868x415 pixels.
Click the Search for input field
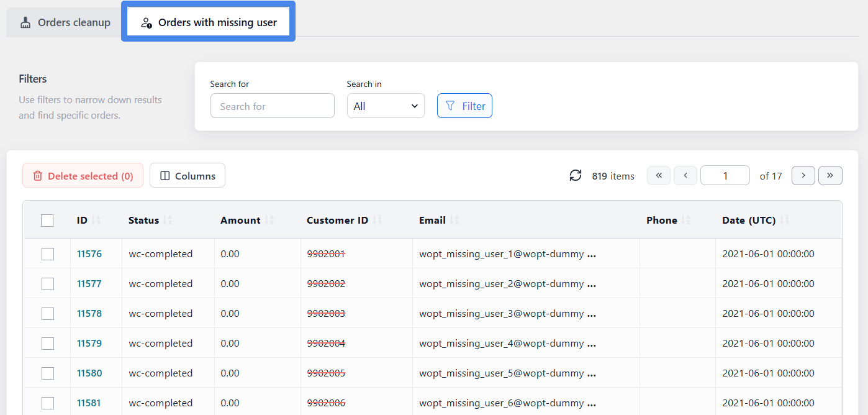pos(273,106)
